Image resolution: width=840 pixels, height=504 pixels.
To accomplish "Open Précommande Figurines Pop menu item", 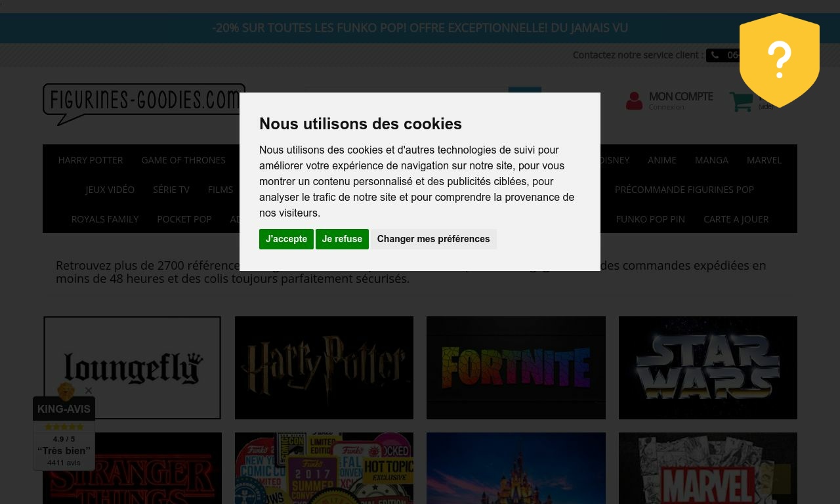I will pos(684,190).
